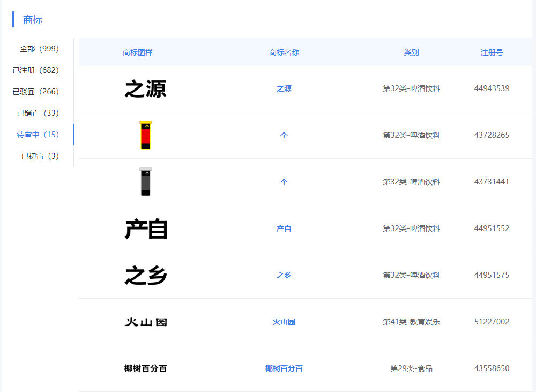Click the 商标图样 column header
The height and width of the screenshot is (392, 536).
(137, 53)
